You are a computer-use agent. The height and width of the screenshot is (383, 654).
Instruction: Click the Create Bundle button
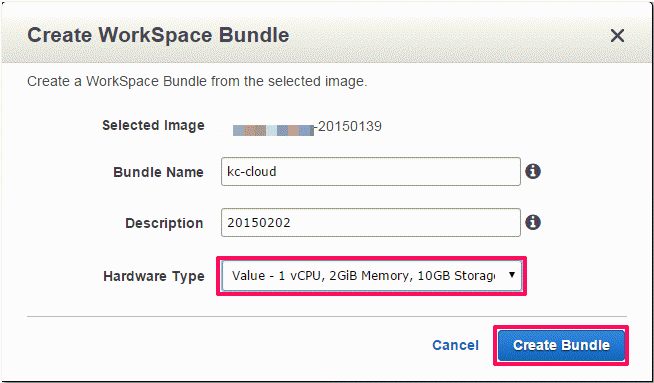561,345
